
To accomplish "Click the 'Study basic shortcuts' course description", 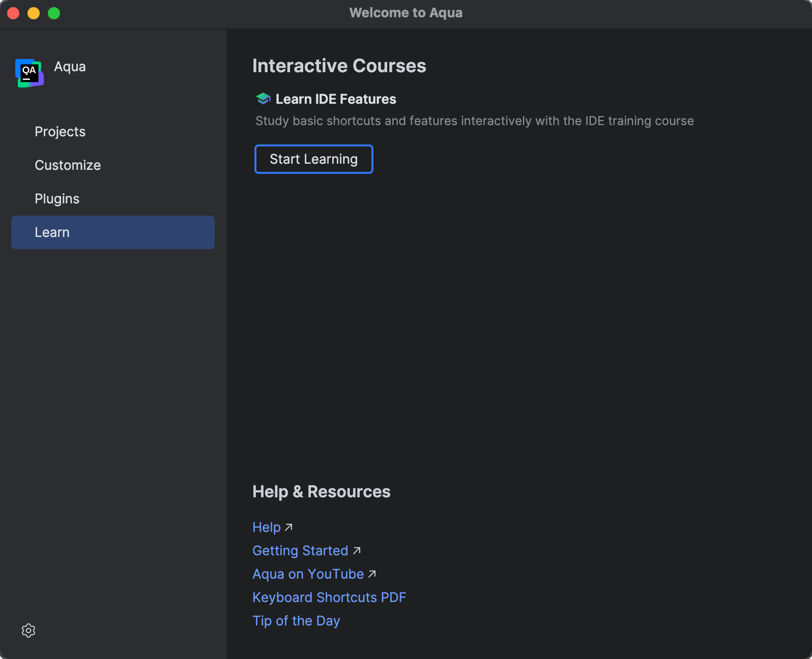I will (475, 121).
